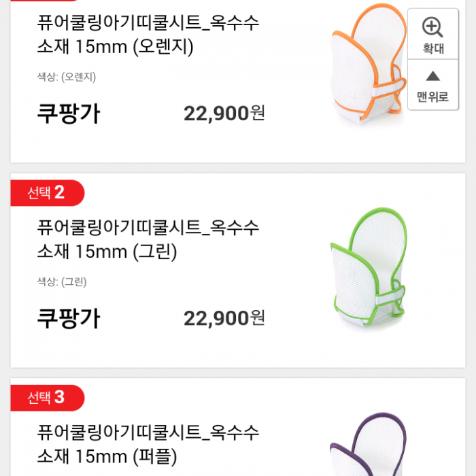Click the 색상: (오렌지) color label
476x476 pixels.
tap(66, 77)
